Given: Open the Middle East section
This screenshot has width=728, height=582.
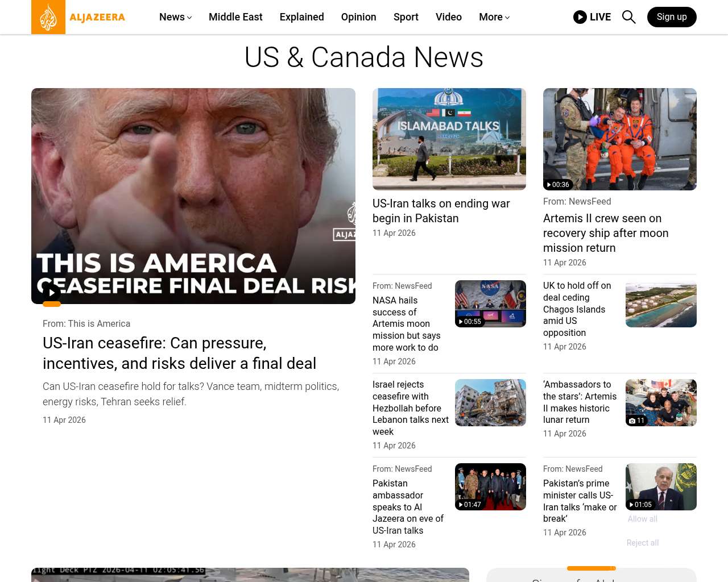Looking at the screenshot, I should [235, 17].
